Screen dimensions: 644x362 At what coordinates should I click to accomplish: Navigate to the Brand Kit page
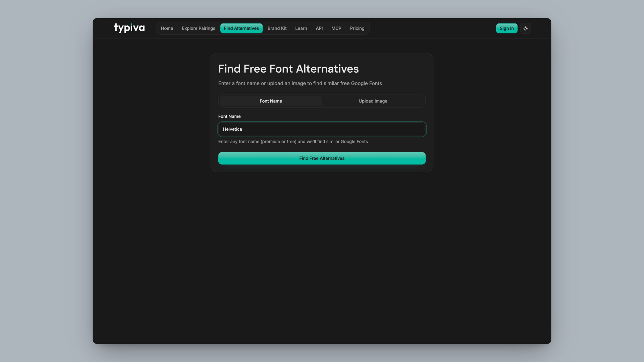pyautogui.click(x=277, y=28)
